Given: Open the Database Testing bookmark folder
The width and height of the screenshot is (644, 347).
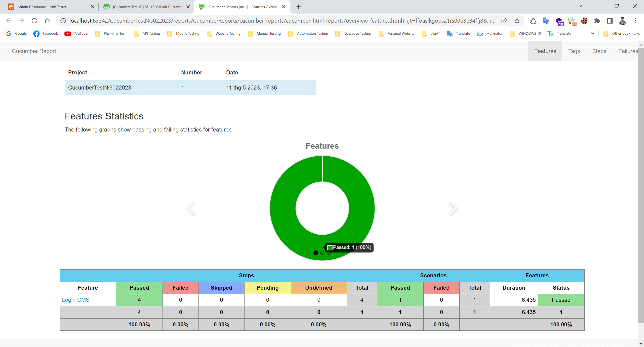Looking at the screenshot, I should coord(353,33).
